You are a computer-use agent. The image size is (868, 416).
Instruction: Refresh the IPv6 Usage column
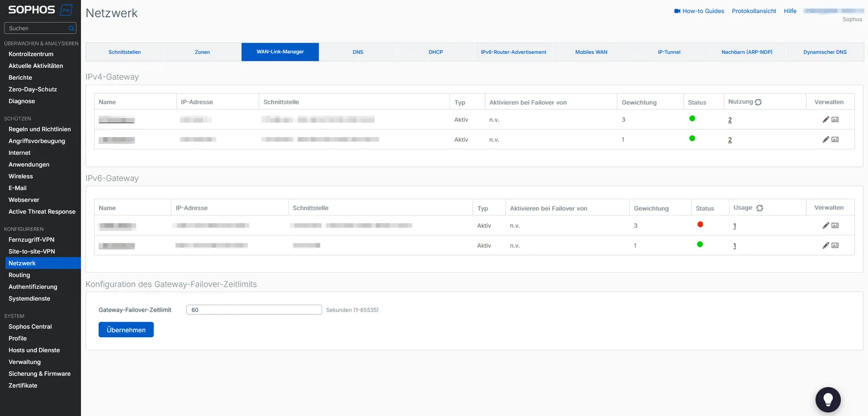[759, 208]
